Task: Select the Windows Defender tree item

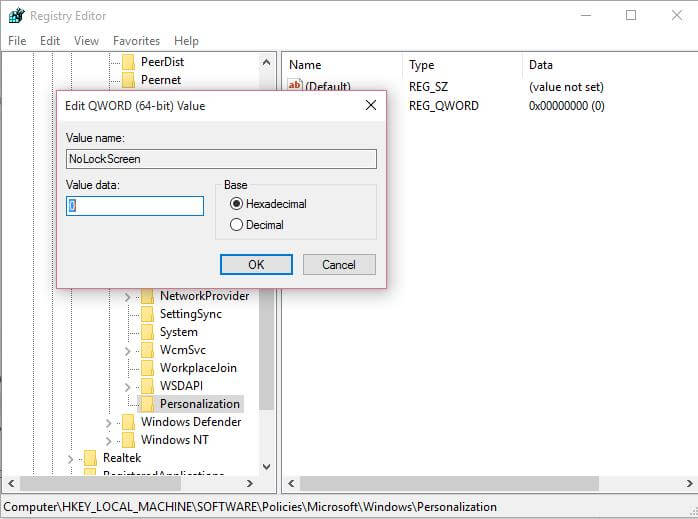Action: [x=191, y=422]
